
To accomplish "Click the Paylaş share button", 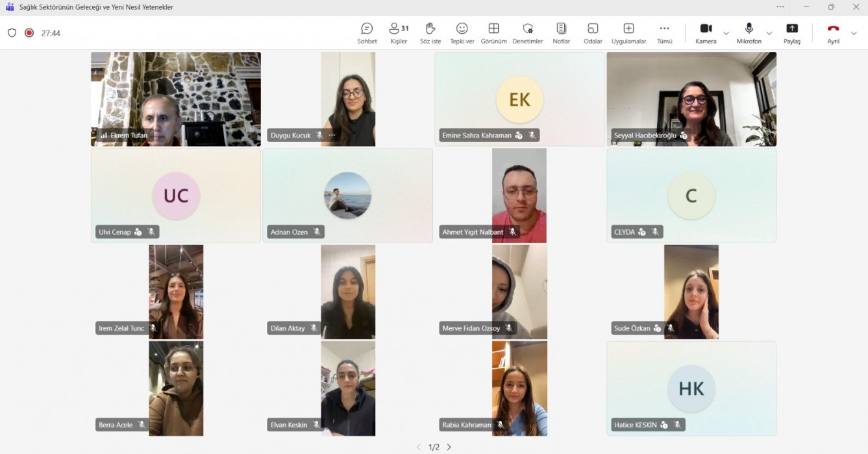I will [792, 32].
